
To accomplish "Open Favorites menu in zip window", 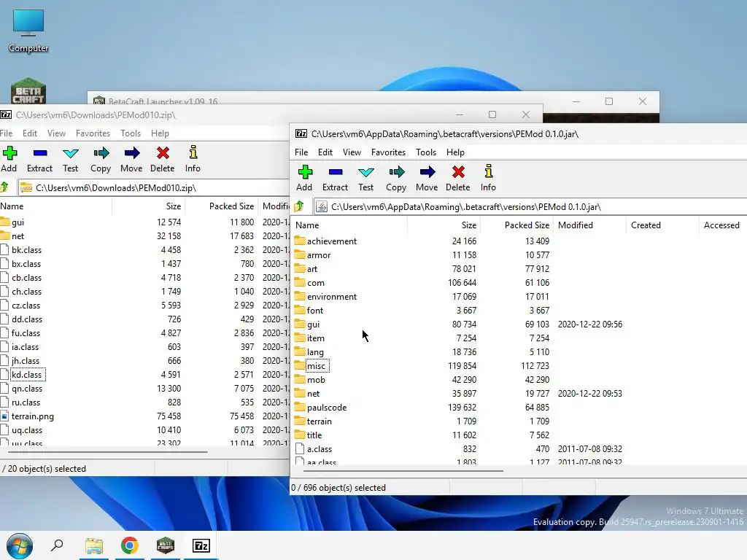I will click(93, 133).
